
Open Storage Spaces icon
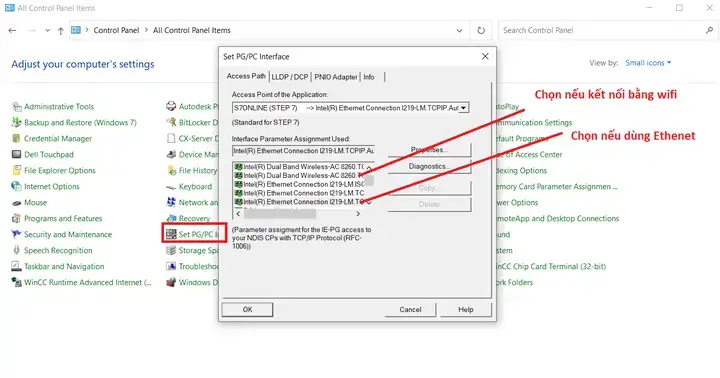coord(171,250)
